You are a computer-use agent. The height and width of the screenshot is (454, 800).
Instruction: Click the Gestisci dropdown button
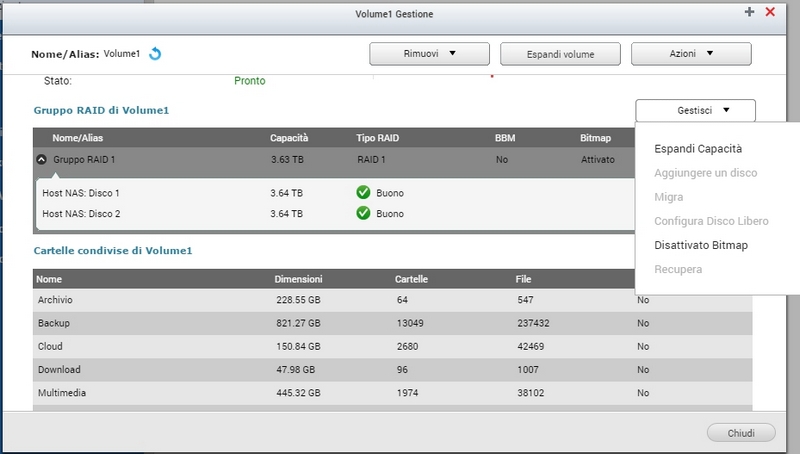click(x=695, y=111)
